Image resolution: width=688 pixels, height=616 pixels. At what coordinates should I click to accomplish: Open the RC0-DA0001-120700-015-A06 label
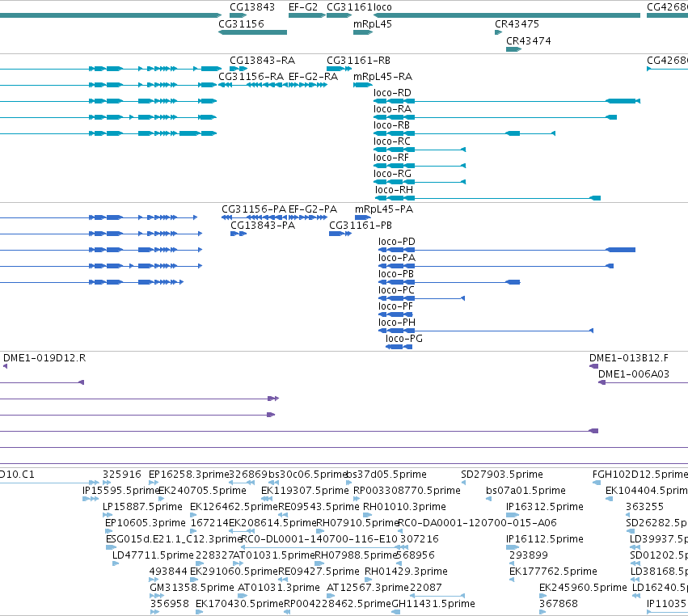tap(477, 523)
